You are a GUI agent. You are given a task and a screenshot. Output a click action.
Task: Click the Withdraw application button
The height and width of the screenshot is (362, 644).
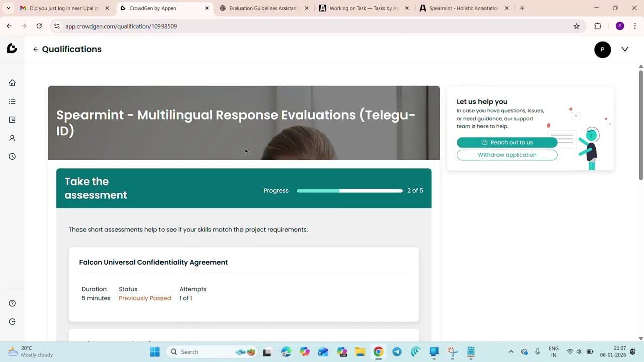(507, 155)
